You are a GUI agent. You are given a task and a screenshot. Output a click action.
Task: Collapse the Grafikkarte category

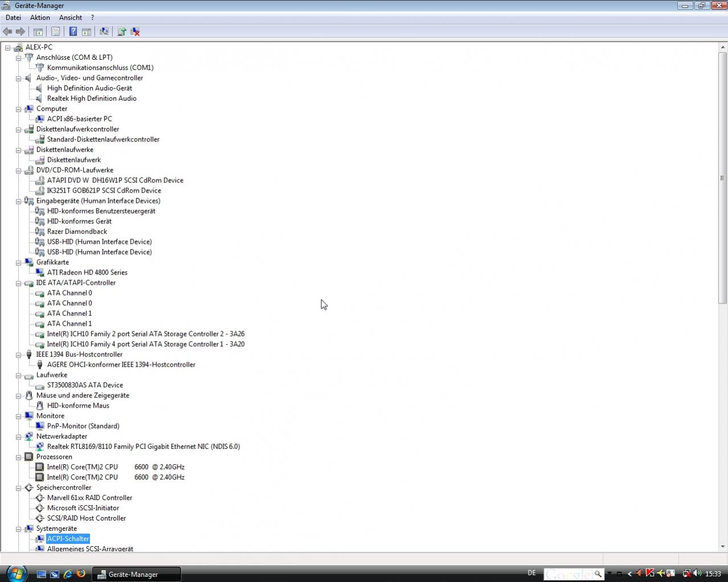point(18,263)
